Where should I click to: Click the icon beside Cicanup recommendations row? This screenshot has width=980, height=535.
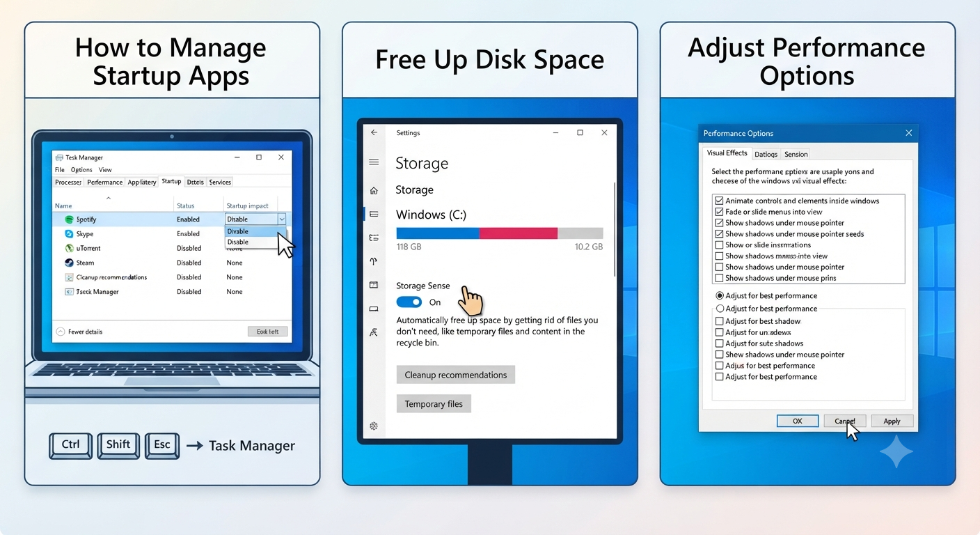pyautogui.click(x=69, y=277)
